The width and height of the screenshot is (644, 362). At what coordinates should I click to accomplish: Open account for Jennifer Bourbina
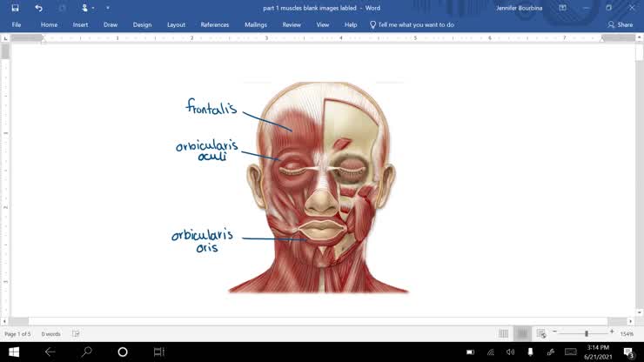[519, 8]
